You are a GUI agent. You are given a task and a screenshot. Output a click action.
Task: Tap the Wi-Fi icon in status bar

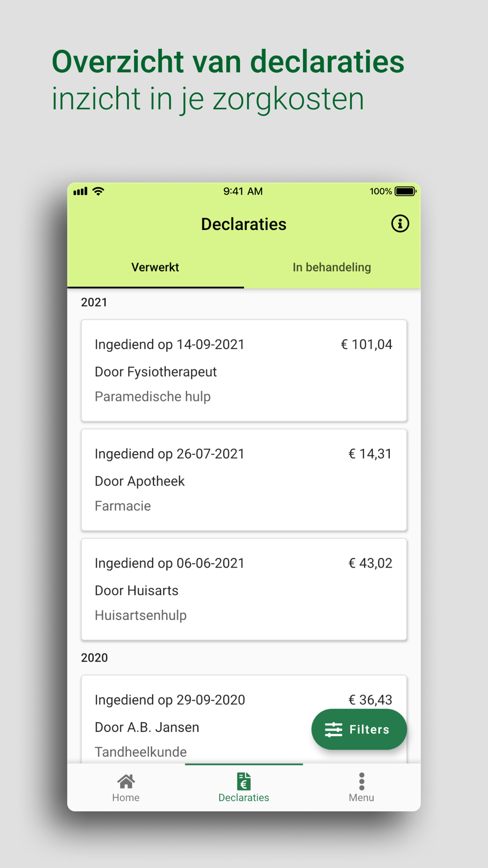(99, 191)
